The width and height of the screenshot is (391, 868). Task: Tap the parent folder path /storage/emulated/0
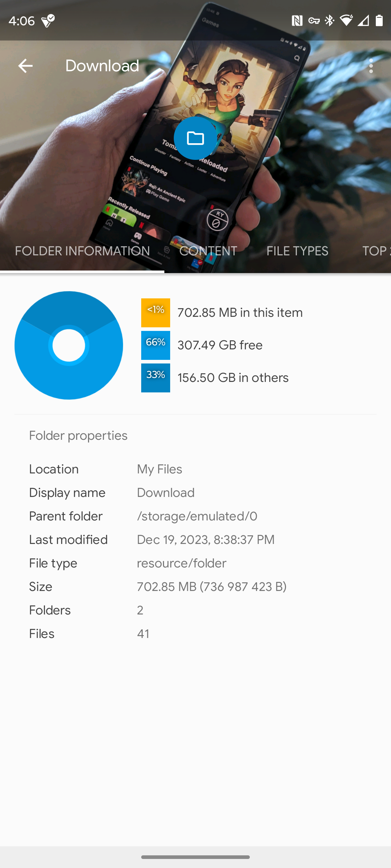[x=197, y=516]
